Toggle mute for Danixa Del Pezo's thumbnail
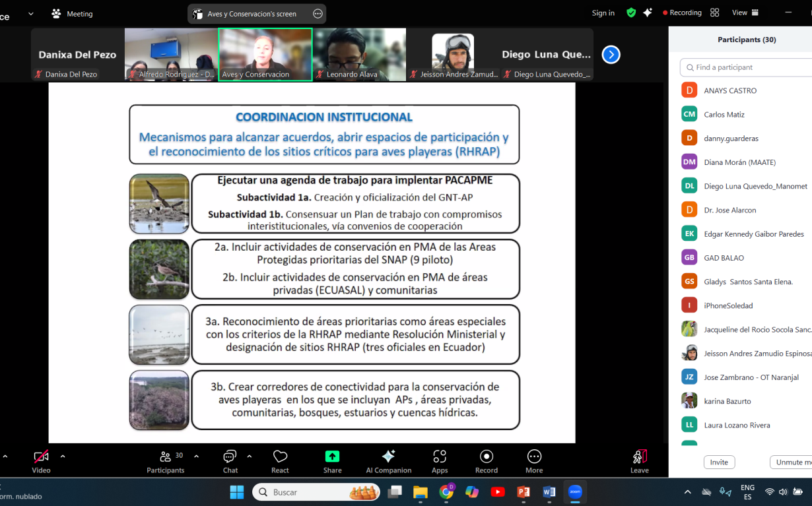This screenshot has width=812, height=506. click(38, 74)
